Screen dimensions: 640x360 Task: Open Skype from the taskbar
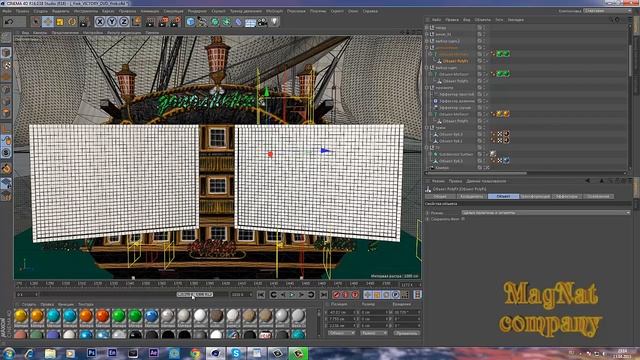(236, 353)
